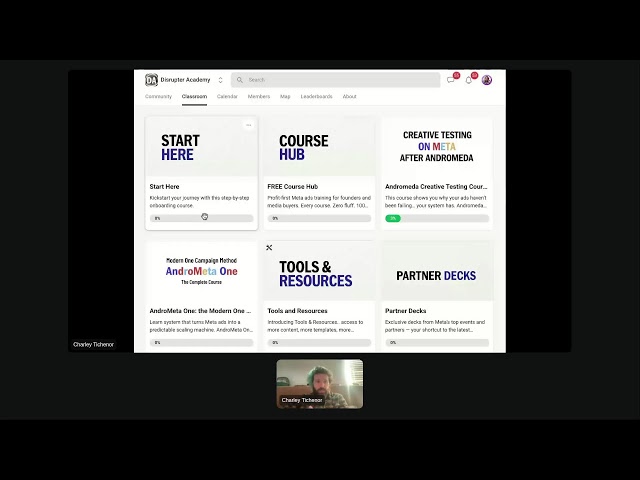The height and width of the screenshot is (480, 640).
Task: Click the Search input field
Action: click(x=336, y=80)
